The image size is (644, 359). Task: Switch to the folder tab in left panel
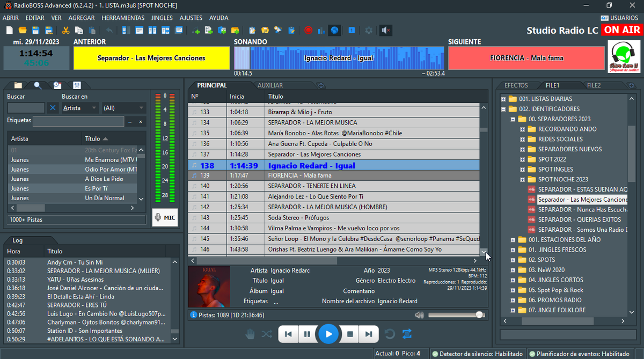coord(18,85)
